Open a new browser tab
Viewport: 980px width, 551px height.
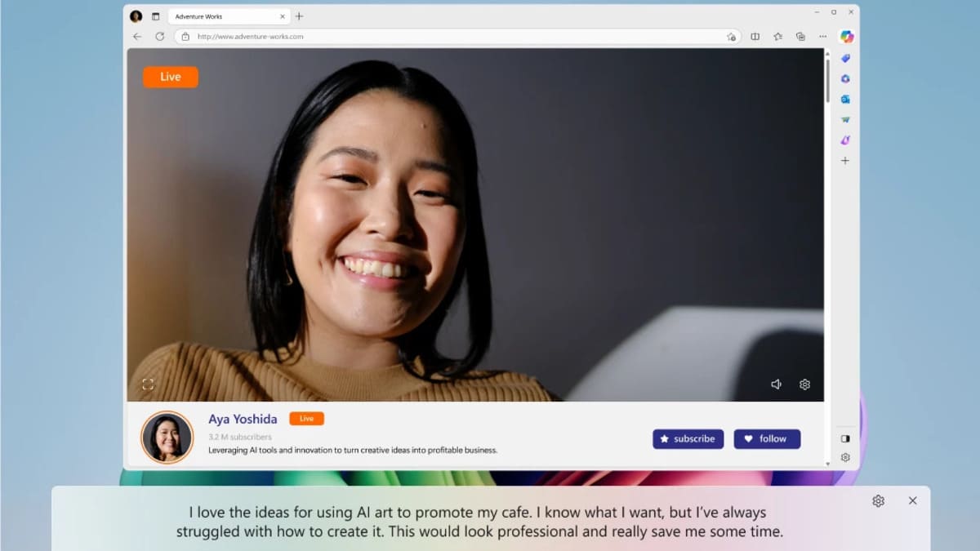pyautogui.click(x=299, y=16)
